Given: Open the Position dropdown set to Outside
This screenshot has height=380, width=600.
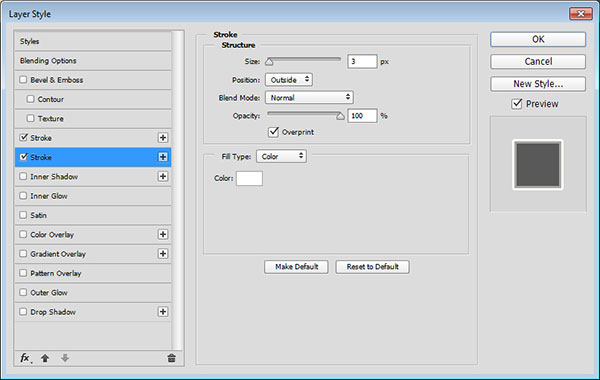Looking at the screenshot, I should coord(289,80).
